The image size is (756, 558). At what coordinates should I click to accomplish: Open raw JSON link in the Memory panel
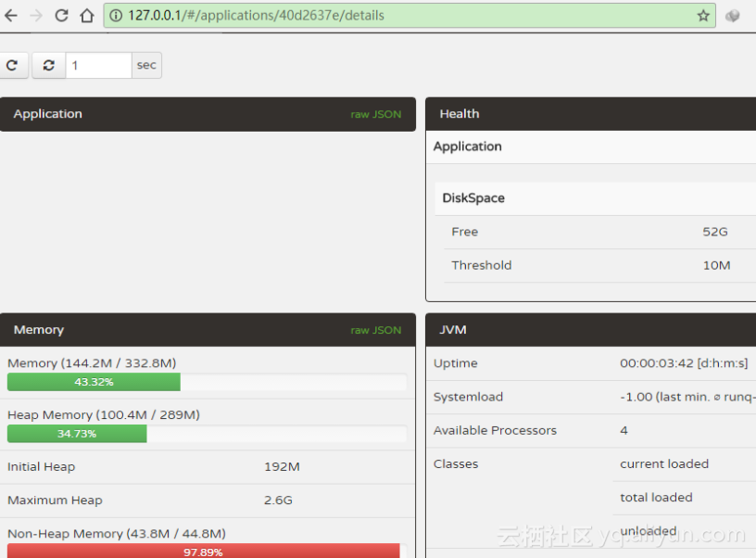pyautogui.click(x=375, y=330)
